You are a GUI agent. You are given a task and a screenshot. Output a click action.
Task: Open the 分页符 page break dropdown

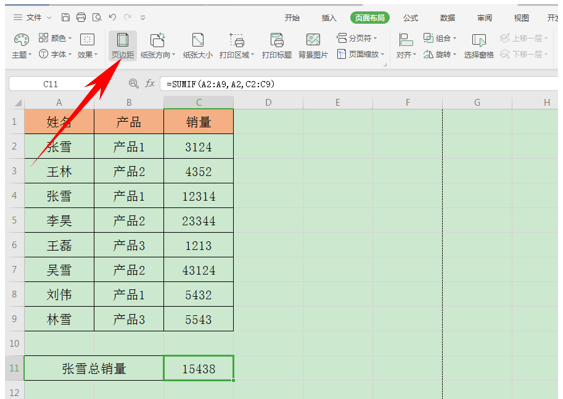click(x=357, y=38)
